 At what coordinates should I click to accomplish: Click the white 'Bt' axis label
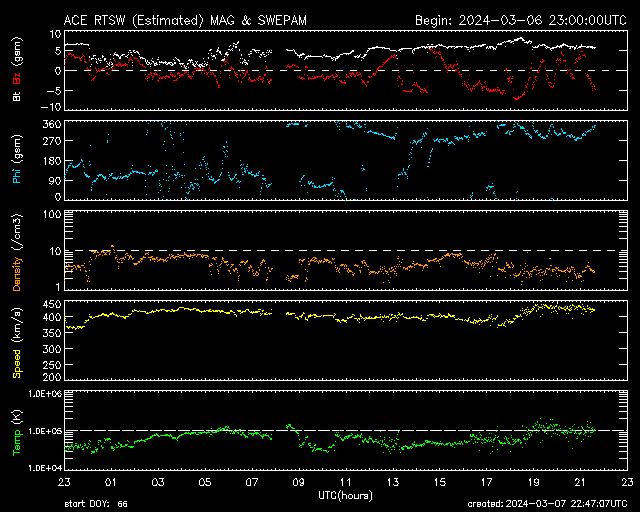(x=17, y=96)
